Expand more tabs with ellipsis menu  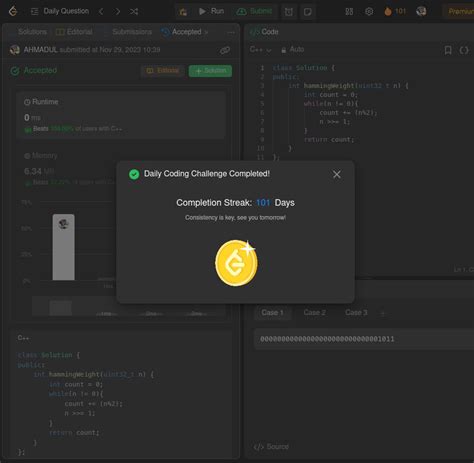pyautogui.click(x=231, y=32)
